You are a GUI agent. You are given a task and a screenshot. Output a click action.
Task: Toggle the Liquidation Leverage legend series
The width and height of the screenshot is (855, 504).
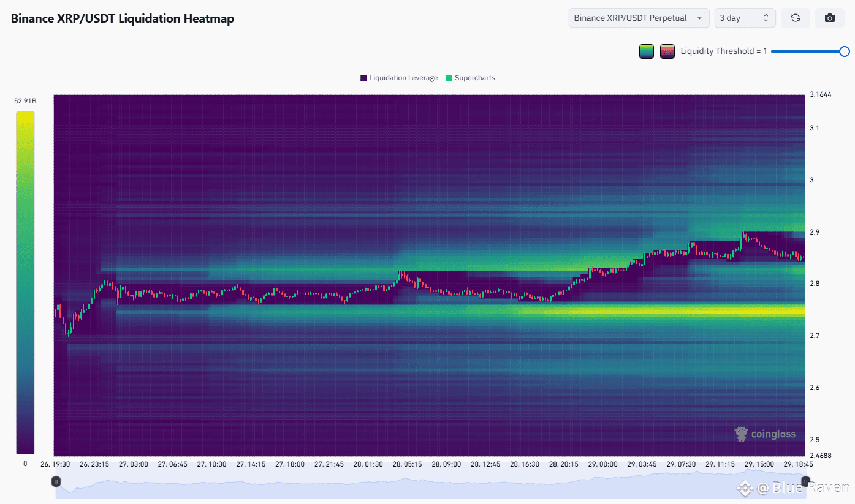[x=399, y=78]
